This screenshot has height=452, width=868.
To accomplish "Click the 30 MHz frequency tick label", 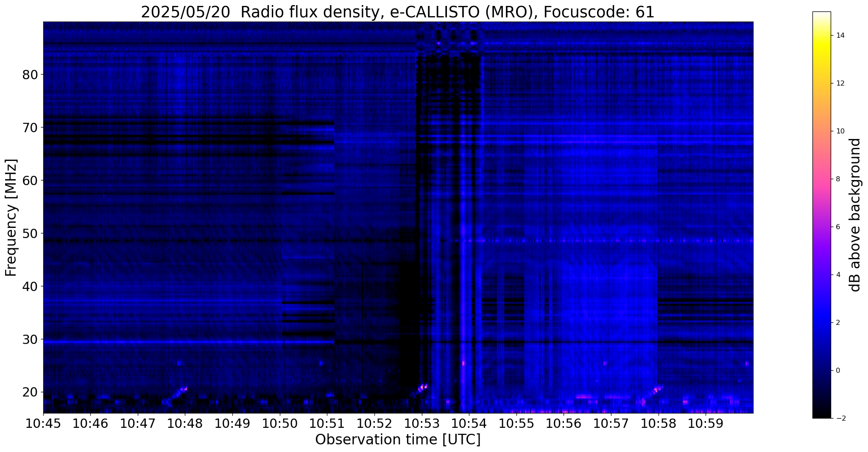I will [30, 339].
